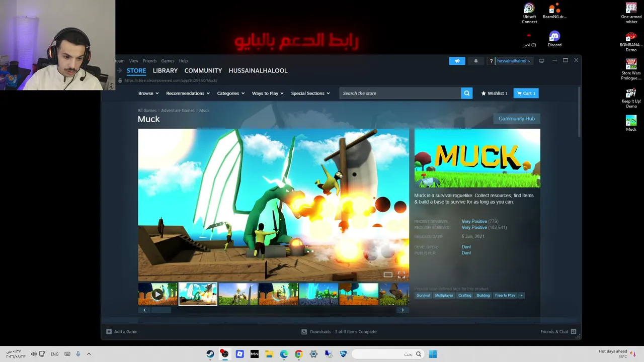Open the Cart
Screen dimensions: 644x362
[526, 93]
